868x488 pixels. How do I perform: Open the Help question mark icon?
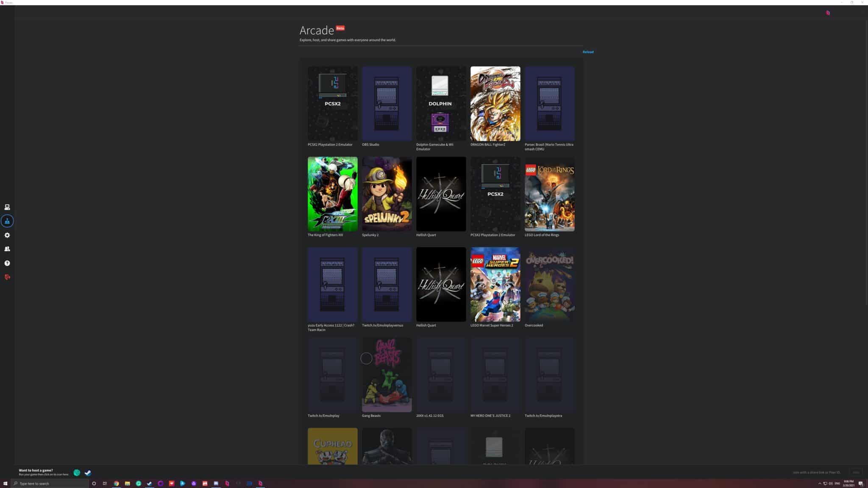click(x=7, y=263)
